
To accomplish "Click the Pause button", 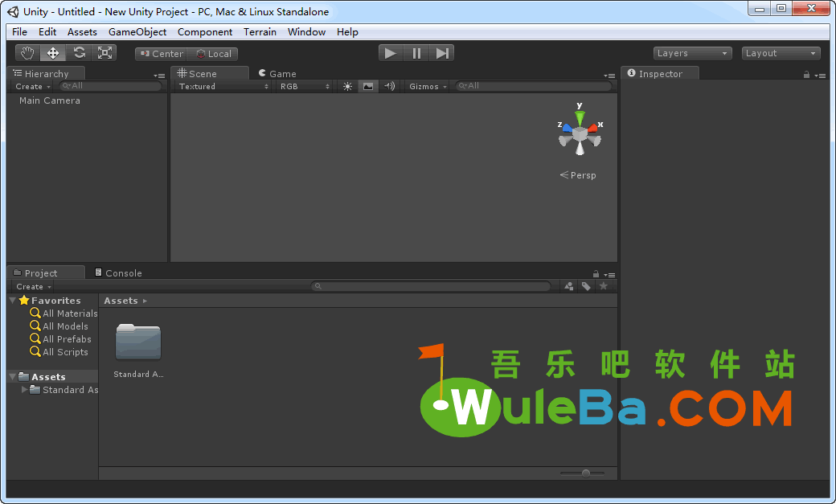I will tap(416, 53).
